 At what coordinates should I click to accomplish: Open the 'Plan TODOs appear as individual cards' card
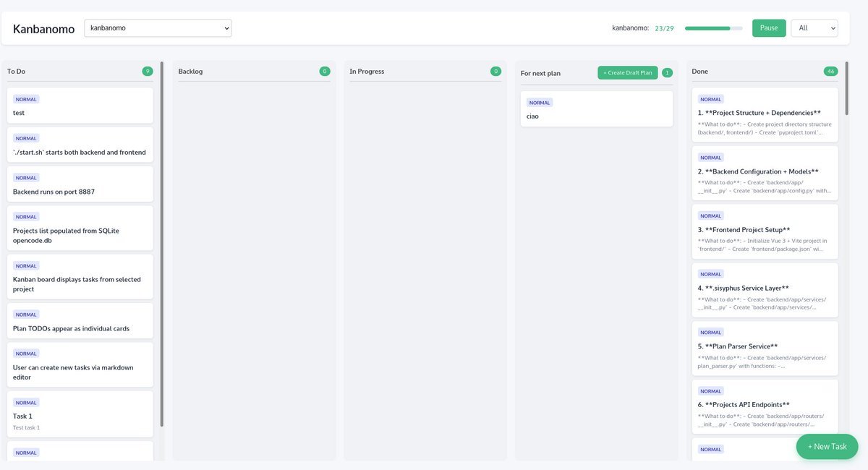click(x=80, y=320)
